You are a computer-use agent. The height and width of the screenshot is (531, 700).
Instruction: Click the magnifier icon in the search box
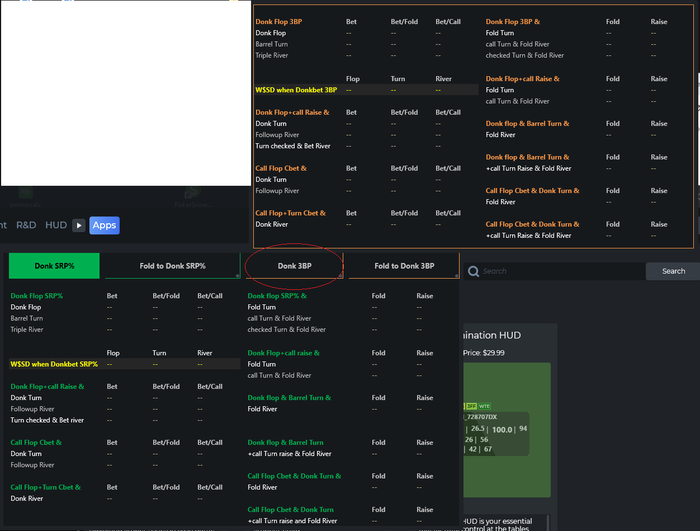tap(473, 271)
